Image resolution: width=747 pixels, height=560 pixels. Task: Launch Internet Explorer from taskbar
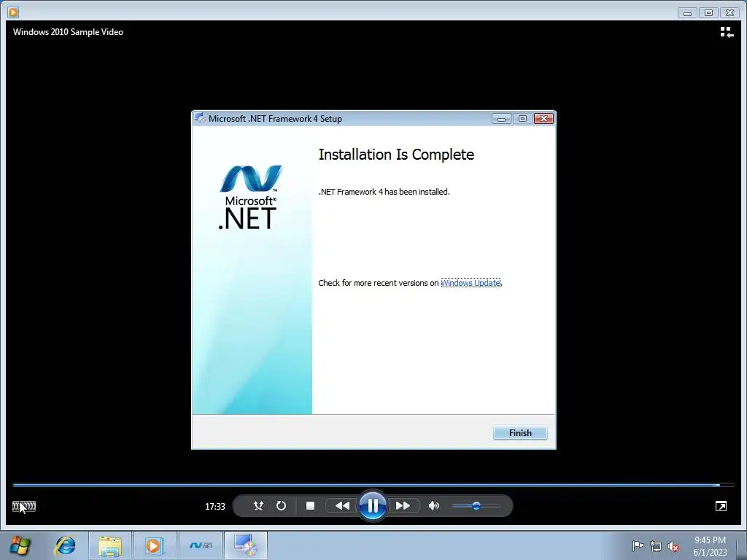tap(65, 545)
